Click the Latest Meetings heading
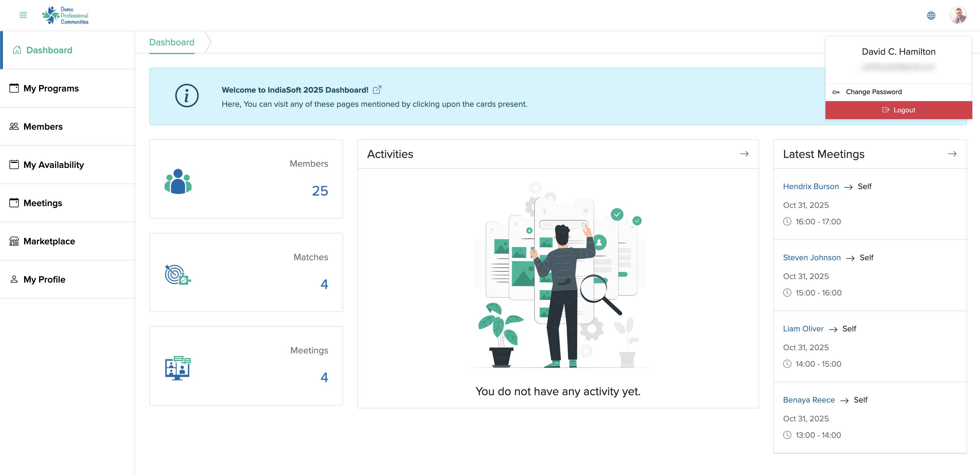The image size is (980, 474). [824, 154]
